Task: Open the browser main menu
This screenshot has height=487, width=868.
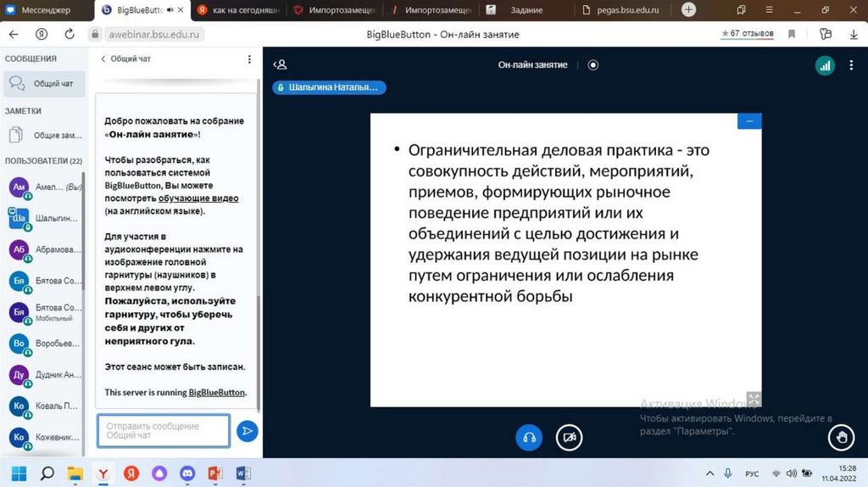Action: point(769,10)
